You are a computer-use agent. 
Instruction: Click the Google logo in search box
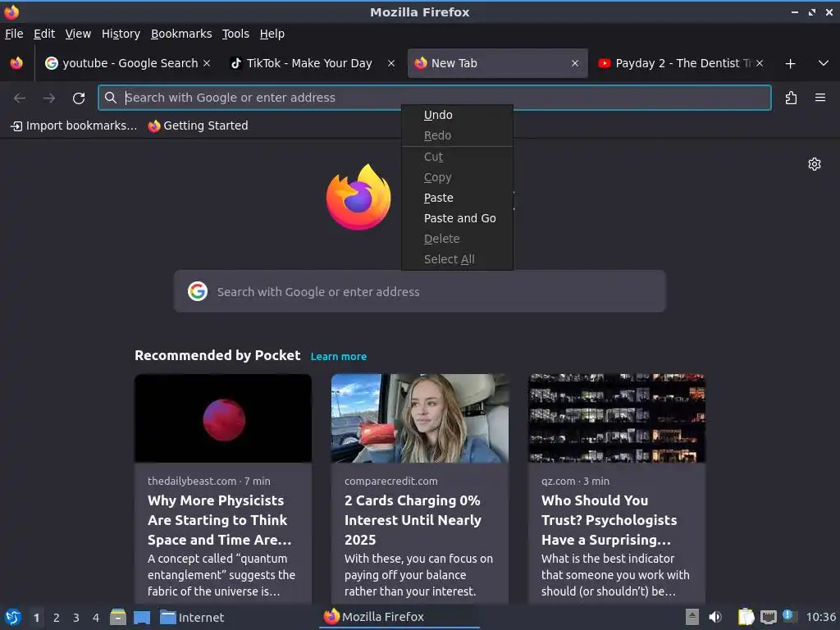(x=198, y=291)
